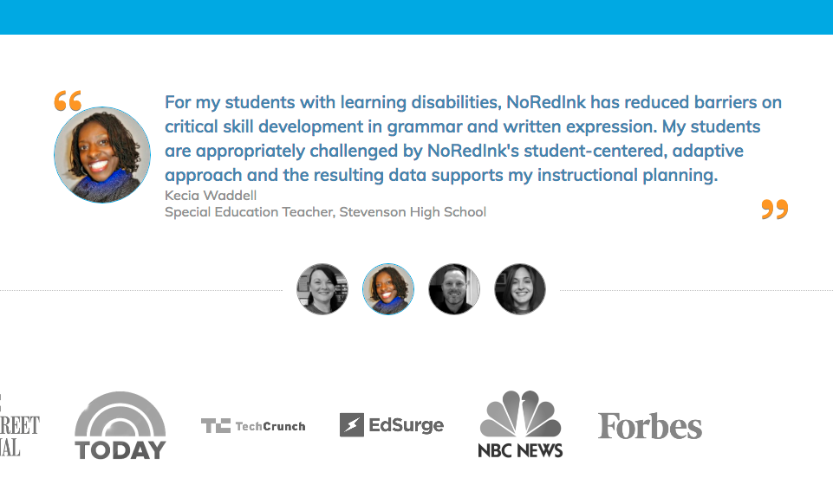The width and height of the screenshot is (833, 504).
Task: Click the NBC peacock logo icon
Action: (x=520, y=414)
